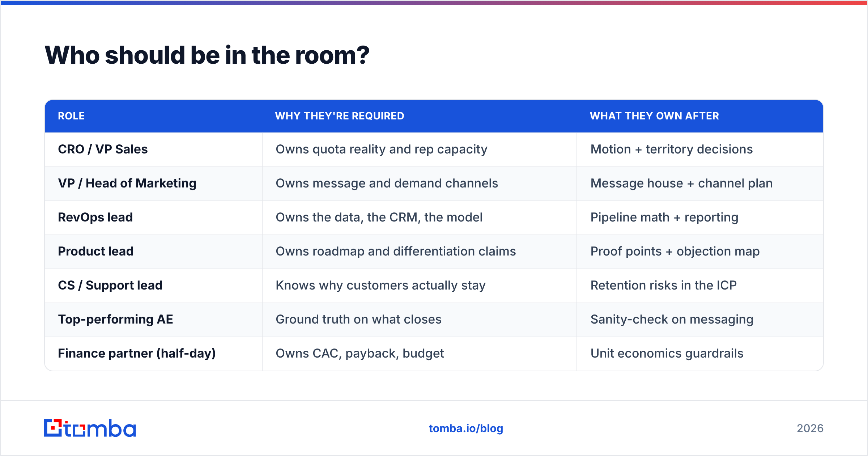Click the tomba logo
Image resolution: width=868 pixels, height=456 pixels.
coord(90,428)
